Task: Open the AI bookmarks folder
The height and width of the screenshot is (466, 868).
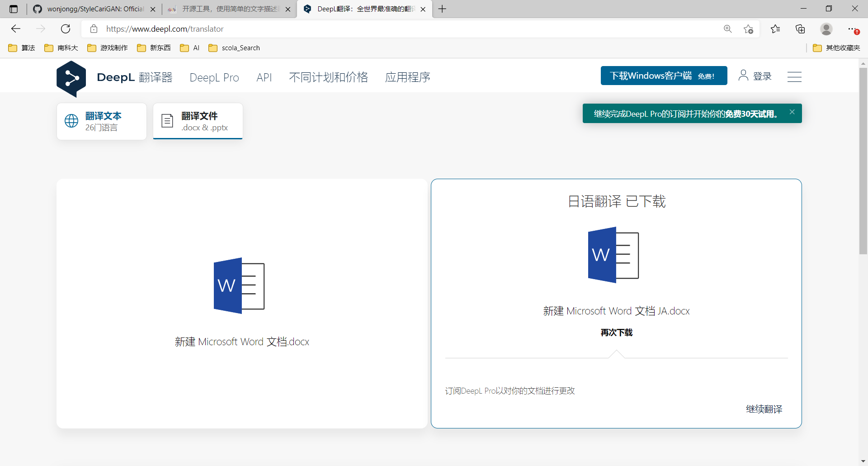Action: 190,48
